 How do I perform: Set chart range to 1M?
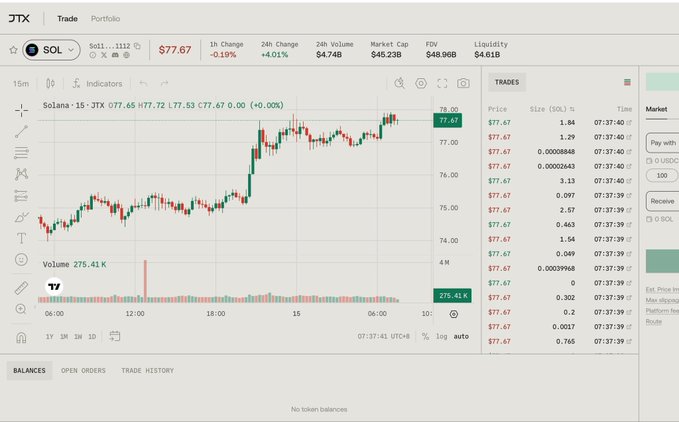[x=64, y=336]
